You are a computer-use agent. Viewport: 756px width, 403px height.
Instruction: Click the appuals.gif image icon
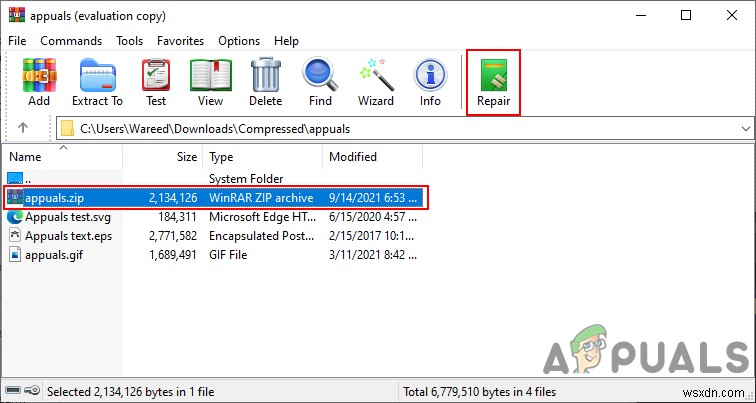coord(15,255)
